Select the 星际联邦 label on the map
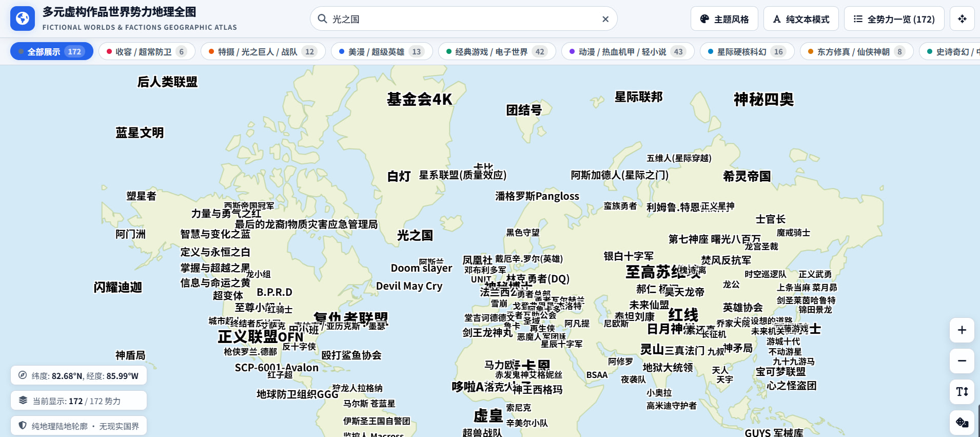980x437 pixels. point(639,97)
